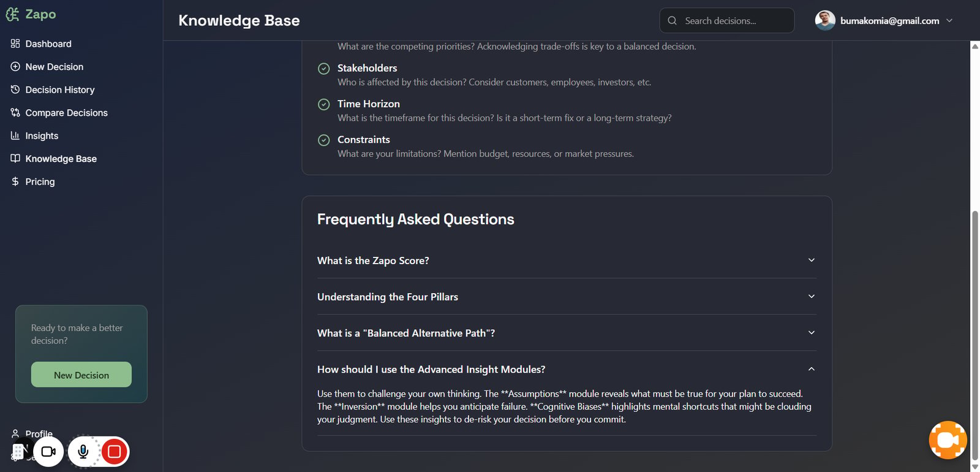Click the orange camera widget icon
The height and width of the screenshot is (472, 980).
[x=948, y=440]
